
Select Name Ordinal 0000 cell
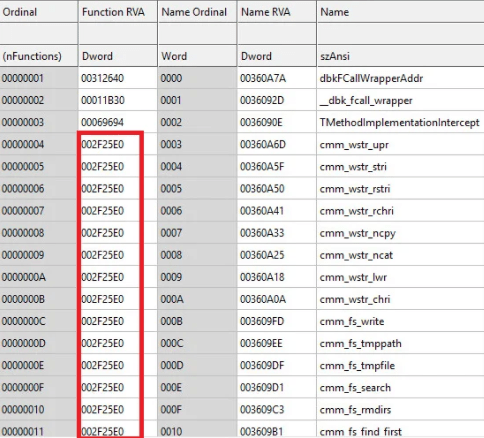tap(197, 78)
